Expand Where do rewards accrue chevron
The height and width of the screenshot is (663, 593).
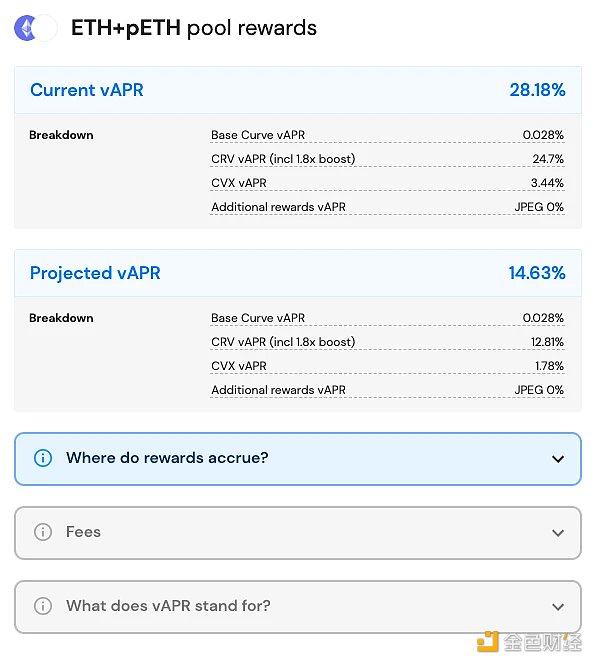558,459
